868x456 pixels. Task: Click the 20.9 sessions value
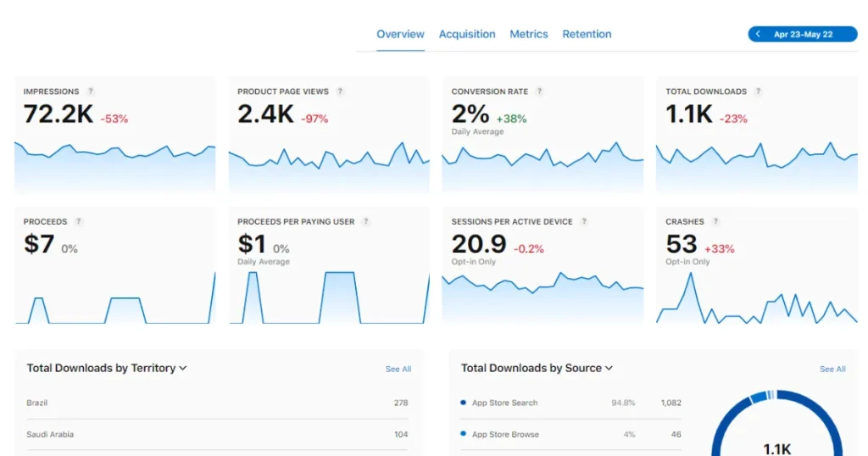(480, 244)
